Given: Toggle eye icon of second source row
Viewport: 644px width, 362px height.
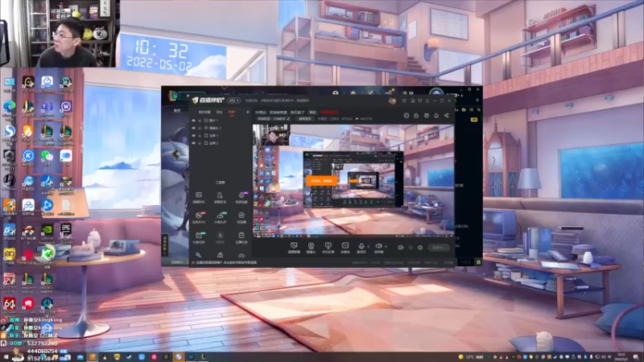Looking at the screenshot, I should tap(194, 128).
